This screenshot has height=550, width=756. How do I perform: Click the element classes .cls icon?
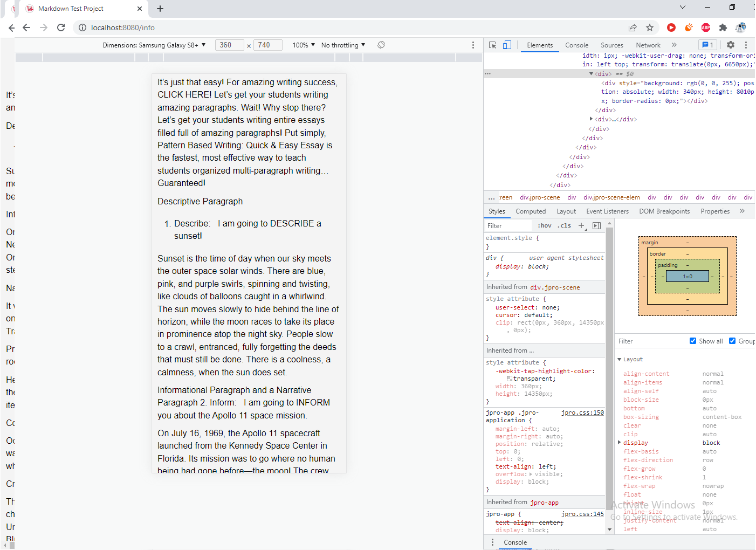click(x=564, y=225)
